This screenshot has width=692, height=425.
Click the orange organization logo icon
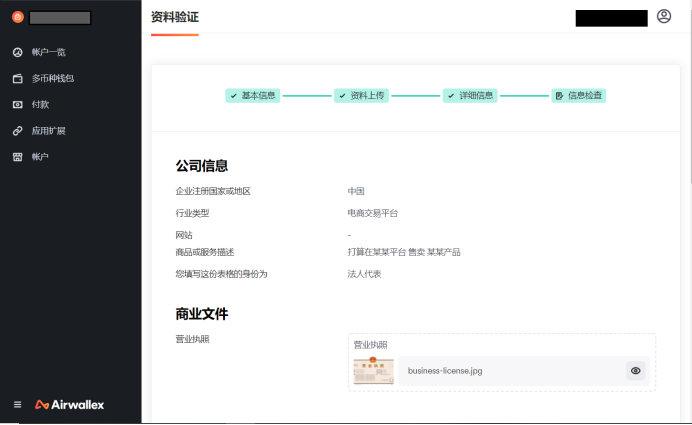17,17
